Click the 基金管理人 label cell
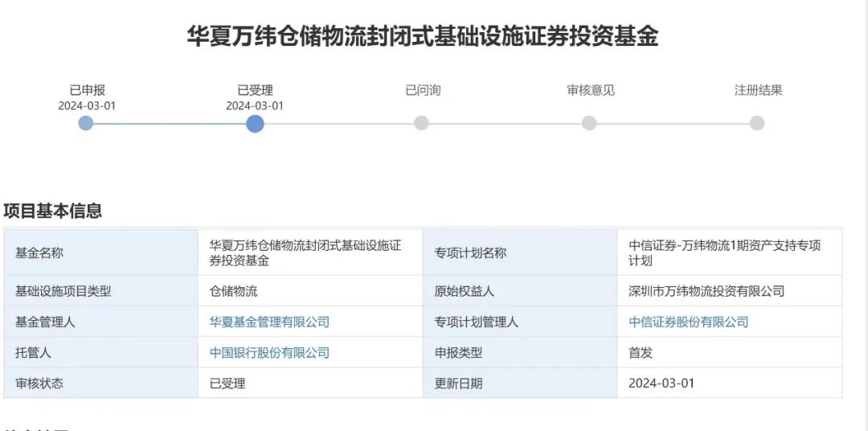868x431 pixels. point(100,322)
